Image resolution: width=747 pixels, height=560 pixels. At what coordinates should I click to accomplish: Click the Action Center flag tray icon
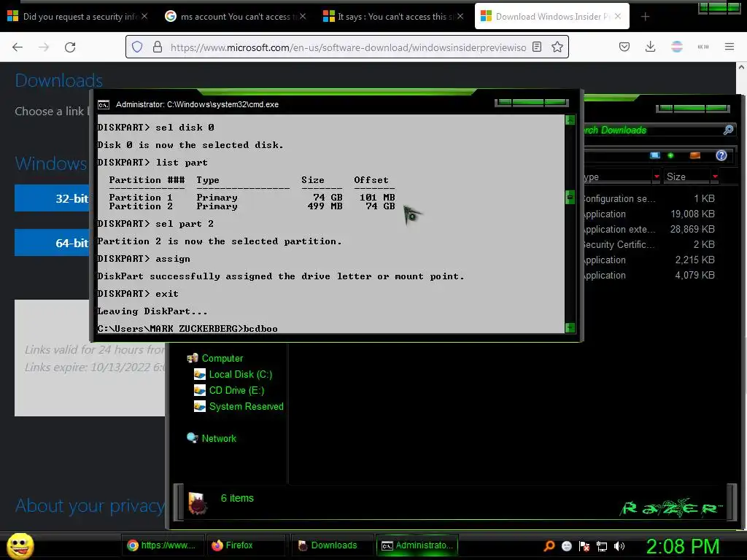point(584,546)
